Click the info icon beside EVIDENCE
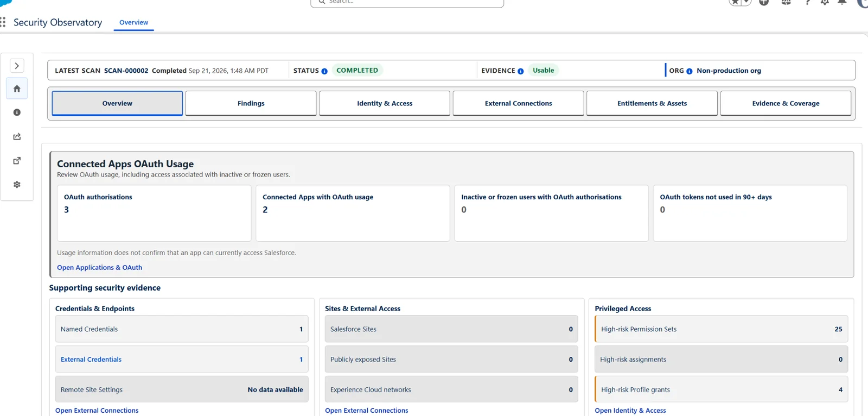This screenshot has height=416, width=868. coord(520,71)
